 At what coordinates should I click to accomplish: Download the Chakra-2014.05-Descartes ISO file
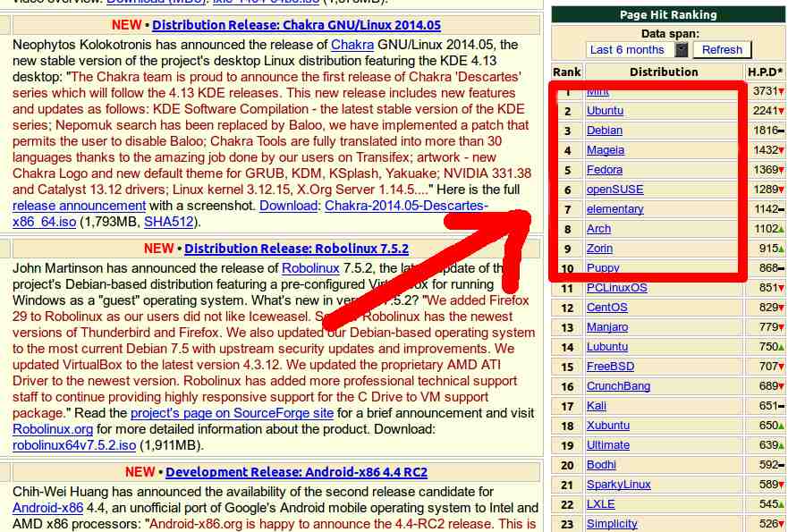pos(406,207)
